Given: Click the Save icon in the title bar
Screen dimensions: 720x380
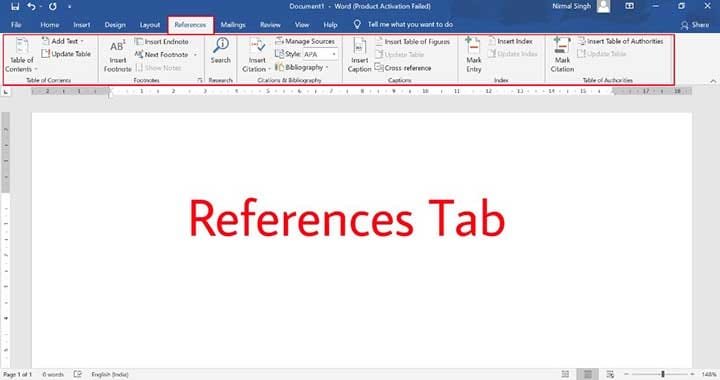Looking at the screenshot, I should [15, 6].
